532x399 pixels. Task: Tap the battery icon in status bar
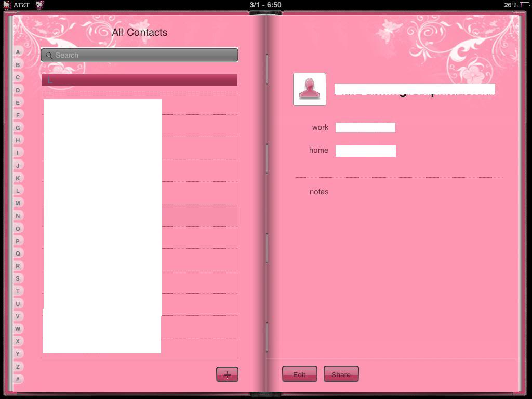tap(524, 5)
